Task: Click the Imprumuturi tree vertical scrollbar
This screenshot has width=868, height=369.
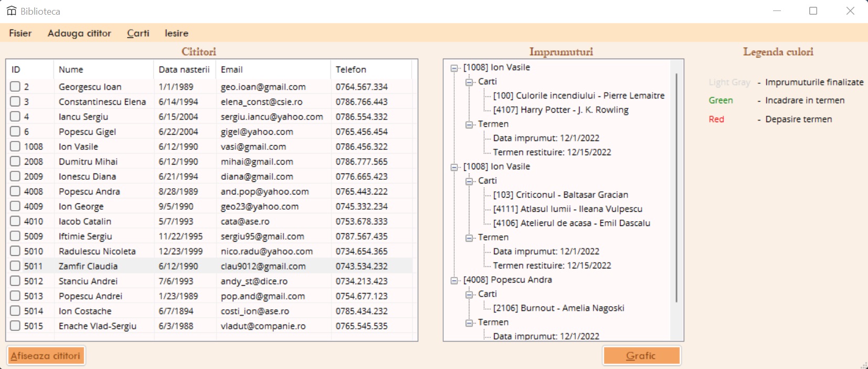Action: tap(677, 189)
